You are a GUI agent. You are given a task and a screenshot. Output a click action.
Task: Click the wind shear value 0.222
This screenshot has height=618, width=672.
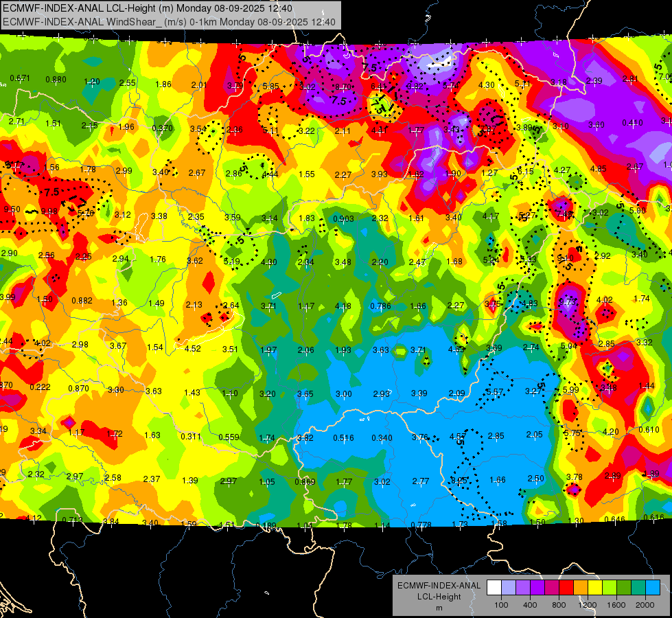(40, 387)
